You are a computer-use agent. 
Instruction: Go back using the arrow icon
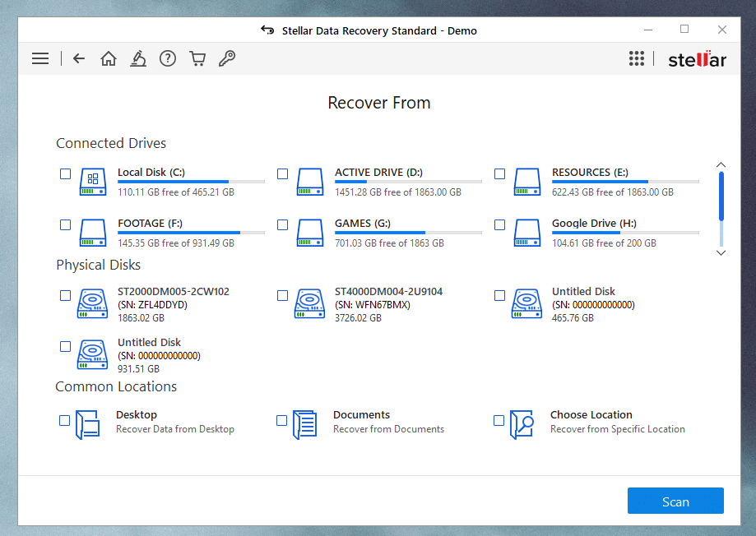(79, 58)
